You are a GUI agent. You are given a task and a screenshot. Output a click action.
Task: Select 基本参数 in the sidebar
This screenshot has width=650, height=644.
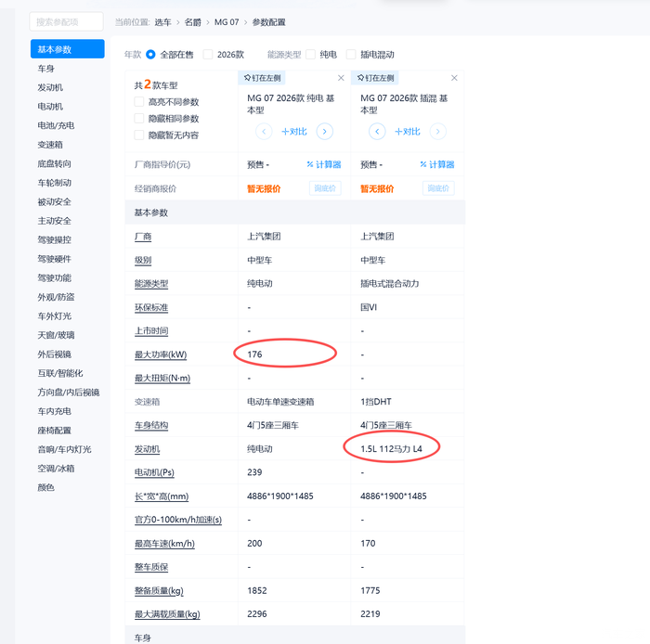click(67, 49)
